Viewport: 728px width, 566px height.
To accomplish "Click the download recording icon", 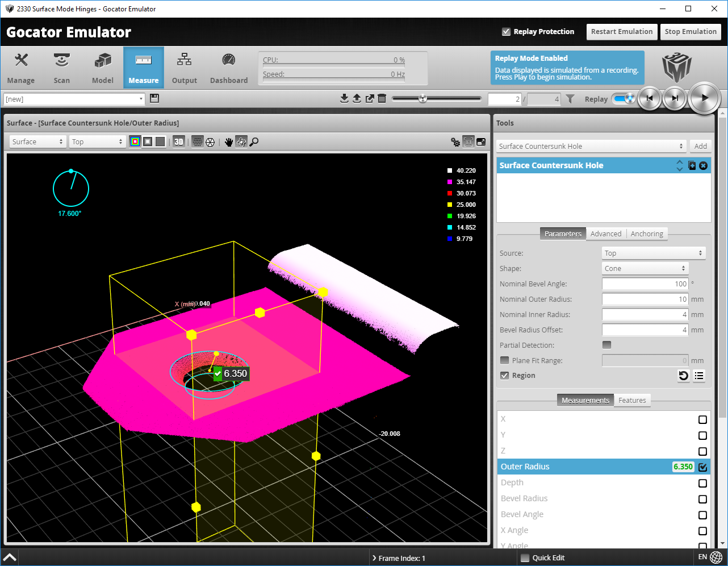I will (344, 98).
